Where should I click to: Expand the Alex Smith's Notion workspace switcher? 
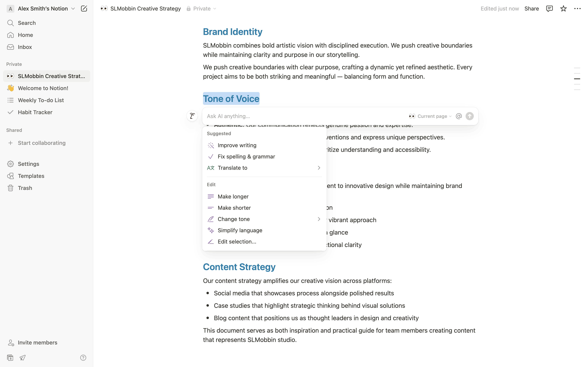(43, 9)
